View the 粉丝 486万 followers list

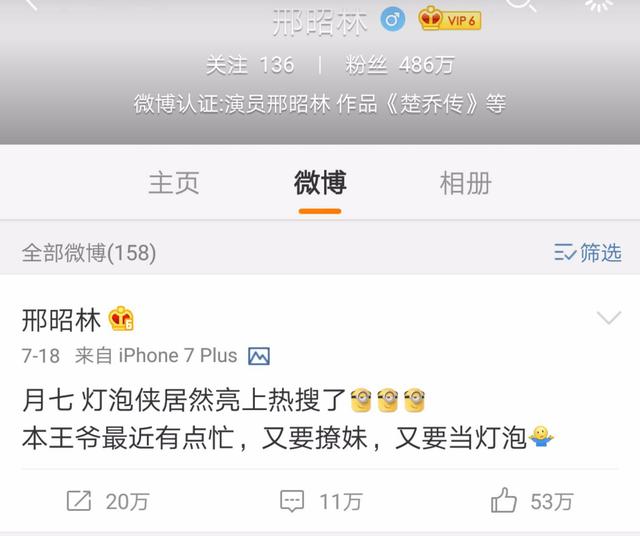400,65
